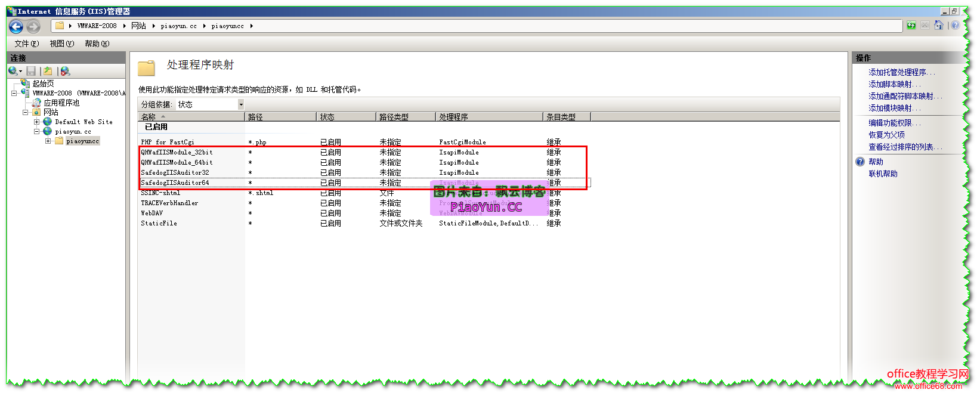
Task: Sort by the 状态 column header
Action: [347, 117]
